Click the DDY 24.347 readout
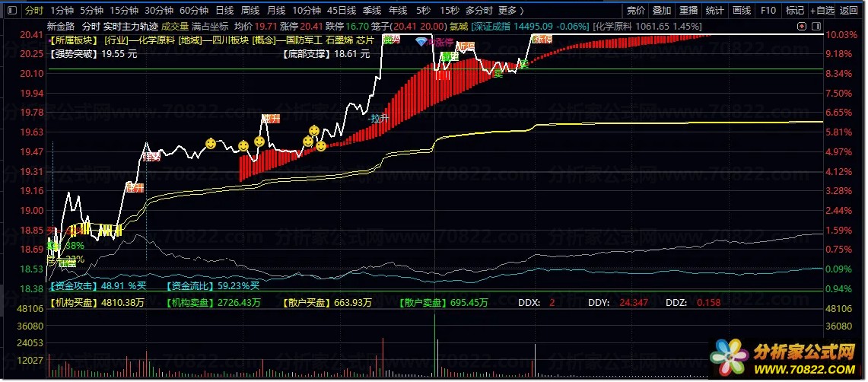This screenshot has height=382, width=868. (x=618, y=303)
